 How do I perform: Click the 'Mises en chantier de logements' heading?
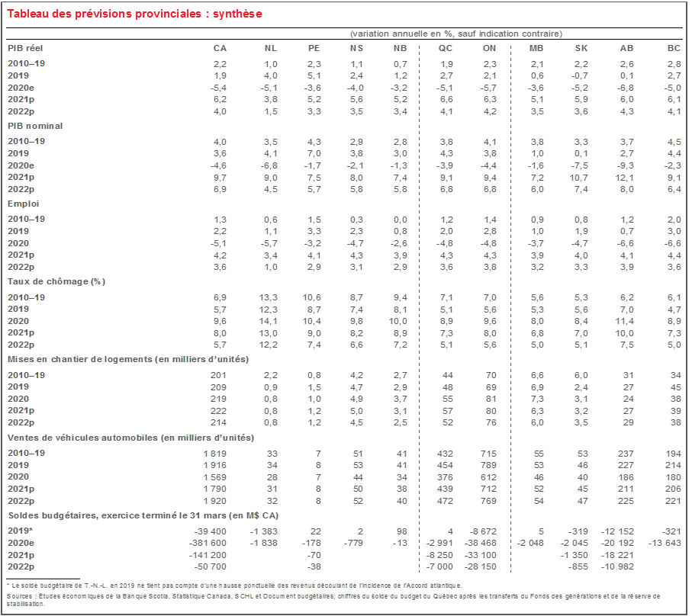click(128, 359)
